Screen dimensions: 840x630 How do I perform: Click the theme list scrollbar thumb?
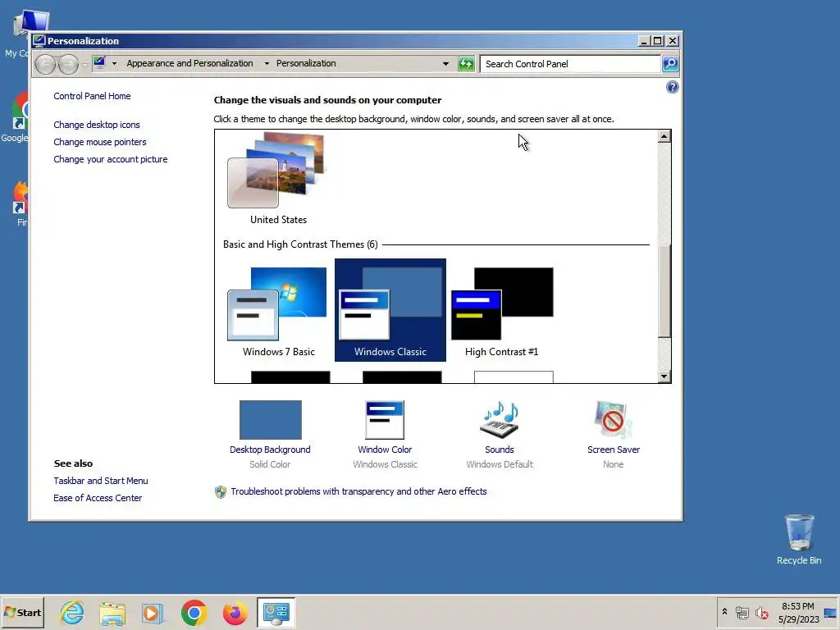coord(664,291)
